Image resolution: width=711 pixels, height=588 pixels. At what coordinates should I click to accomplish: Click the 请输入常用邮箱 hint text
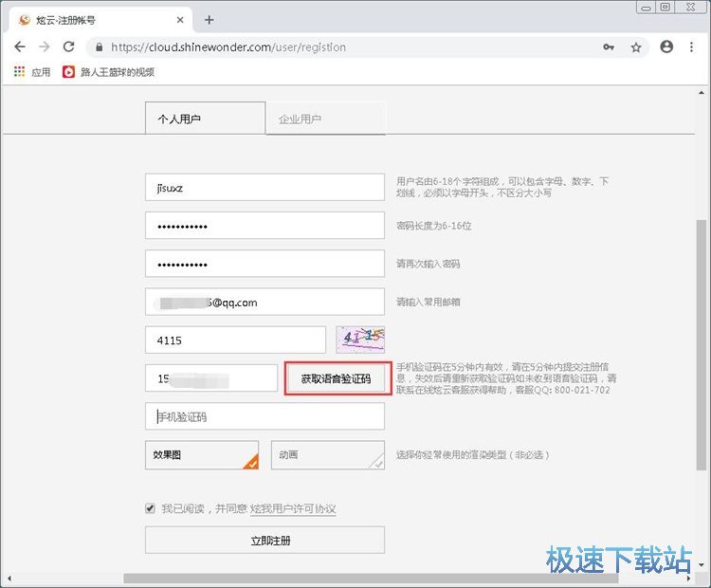(428, 302)
